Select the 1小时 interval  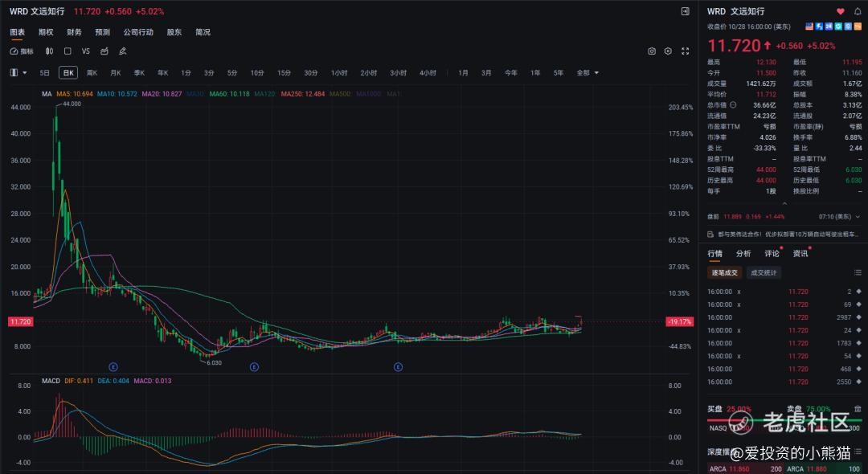(339, 73)
